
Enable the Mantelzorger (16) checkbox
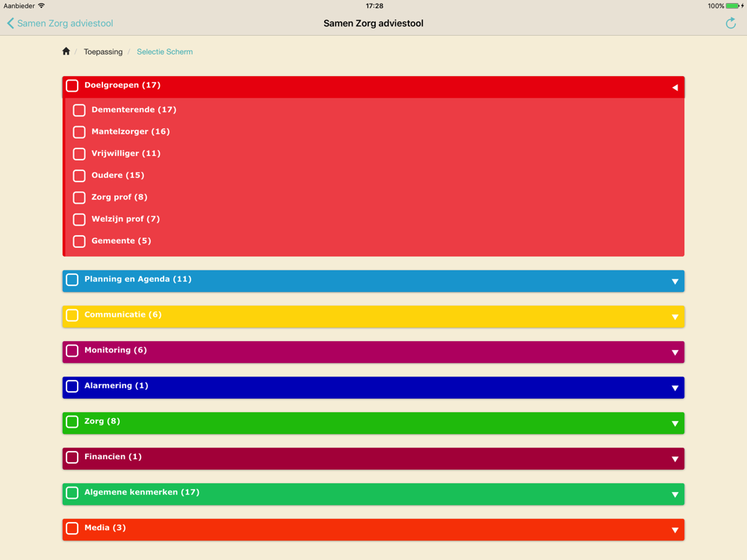[79, 132]
